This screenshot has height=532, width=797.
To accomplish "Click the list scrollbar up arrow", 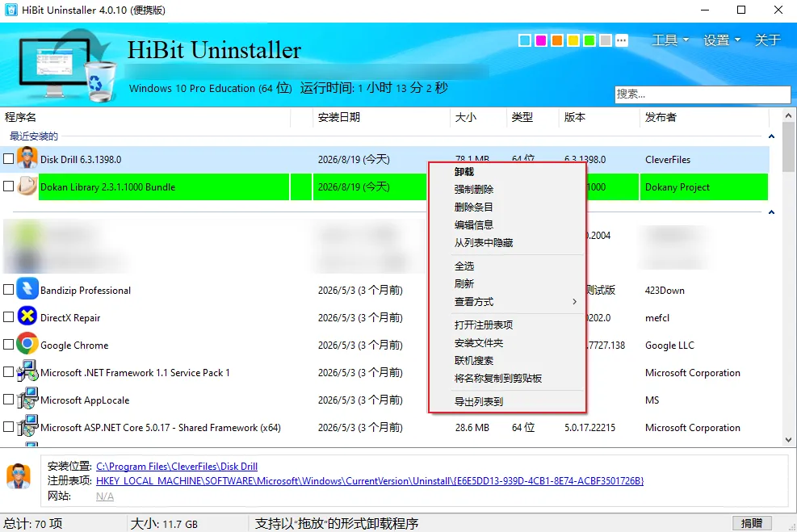I will (788, 116).
